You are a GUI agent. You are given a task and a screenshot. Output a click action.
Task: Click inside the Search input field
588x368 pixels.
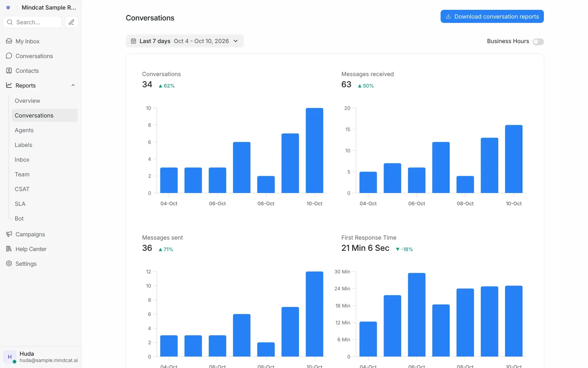32,22
